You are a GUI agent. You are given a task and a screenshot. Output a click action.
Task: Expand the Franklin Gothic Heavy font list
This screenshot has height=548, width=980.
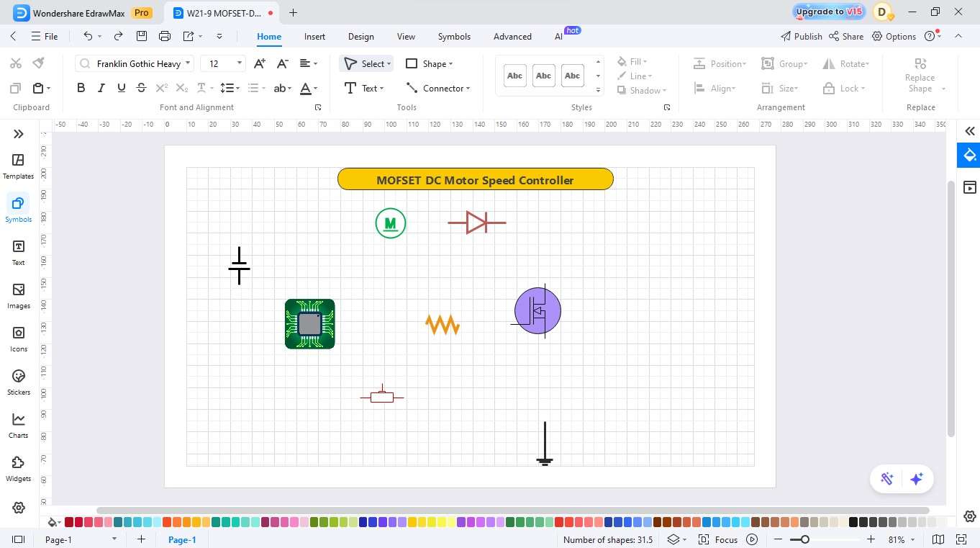(187, 63)
